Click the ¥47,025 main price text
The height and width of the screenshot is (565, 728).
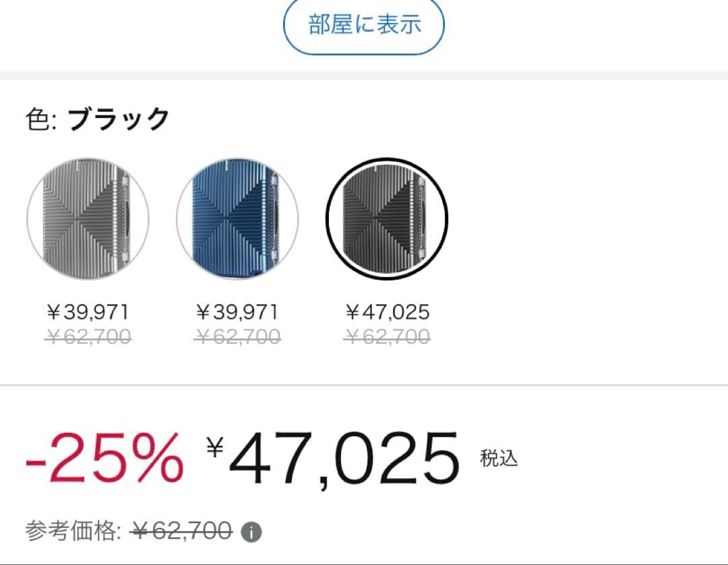[336, 458]
